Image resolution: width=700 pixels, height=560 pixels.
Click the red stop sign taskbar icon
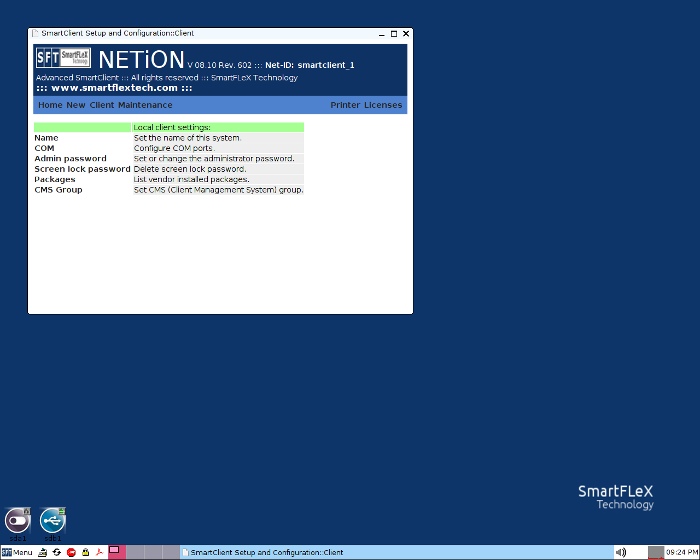tap(71, 552)
